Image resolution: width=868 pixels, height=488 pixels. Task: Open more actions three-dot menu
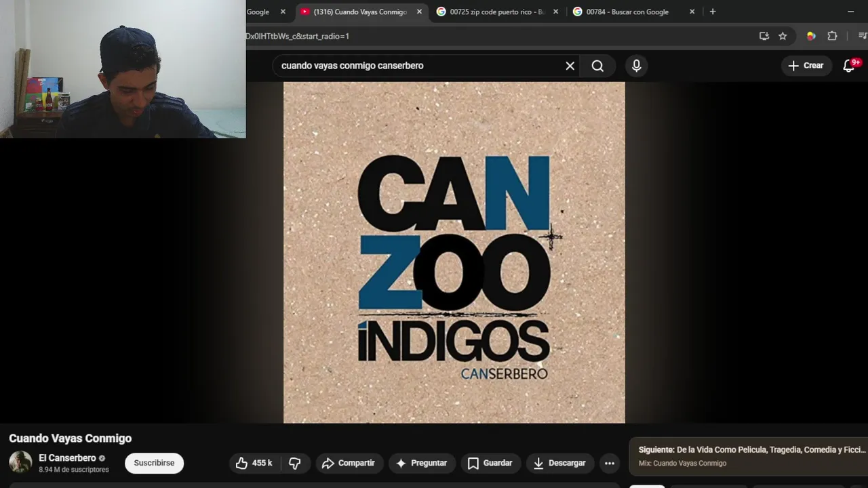point(610,463)
